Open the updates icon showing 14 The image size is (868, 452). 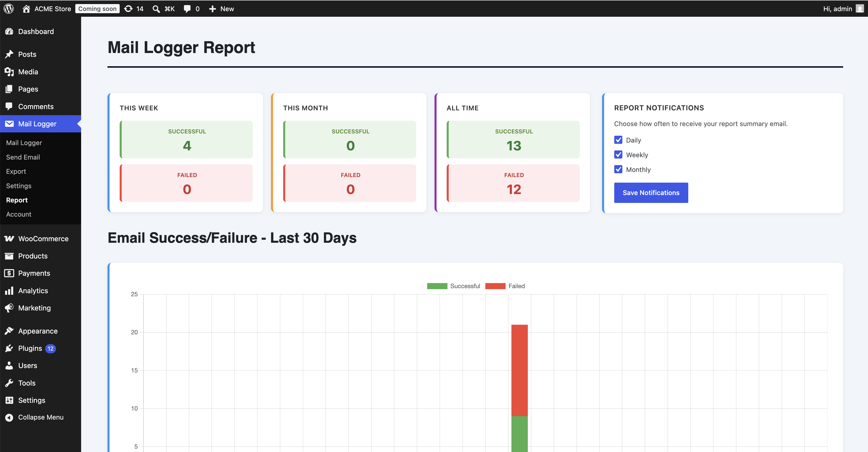[x=128, y=9]
